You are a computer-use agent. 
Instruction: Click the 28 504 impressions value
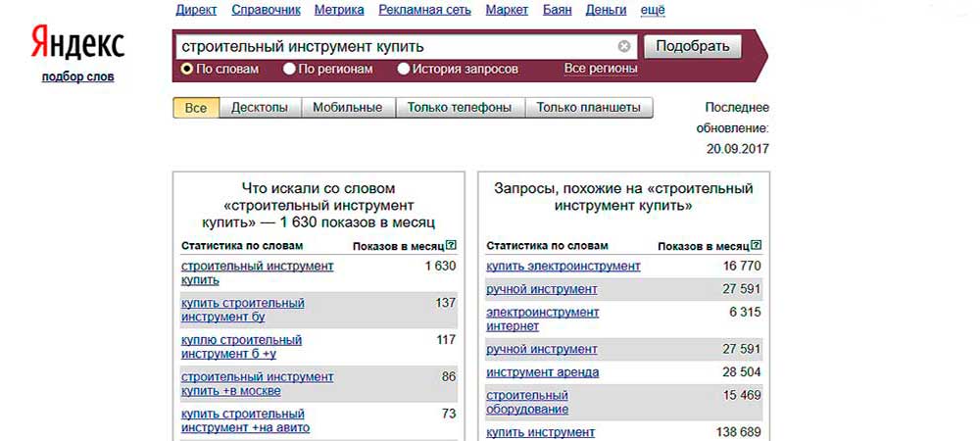point(742,372)
